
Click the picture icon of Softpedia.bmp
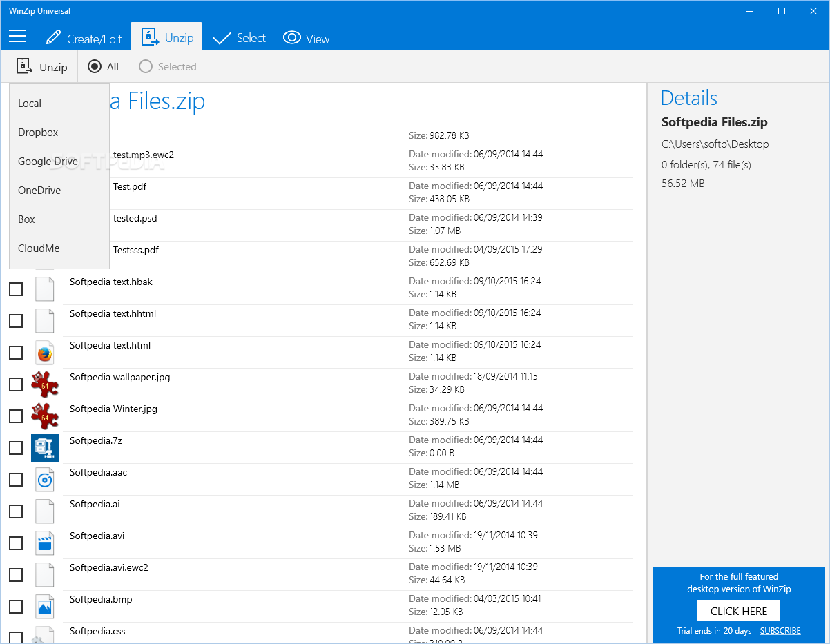(x=45, y=607)
